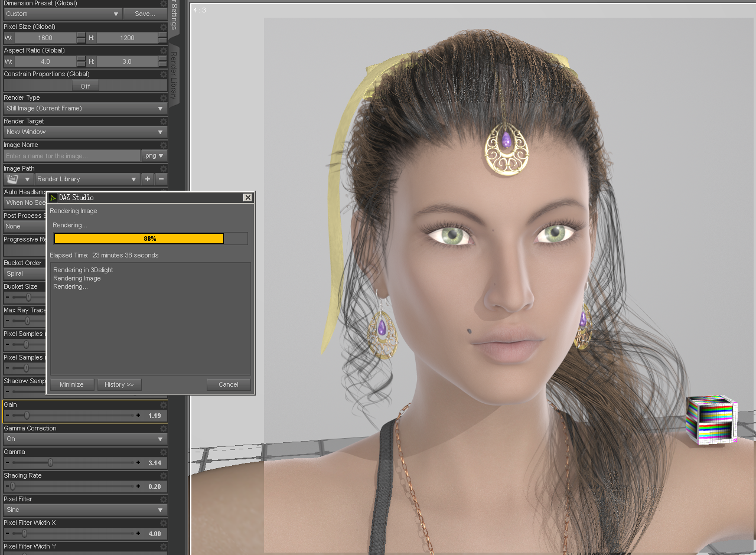Open the Bucket Order Spiral dropdown

point(25,273)
